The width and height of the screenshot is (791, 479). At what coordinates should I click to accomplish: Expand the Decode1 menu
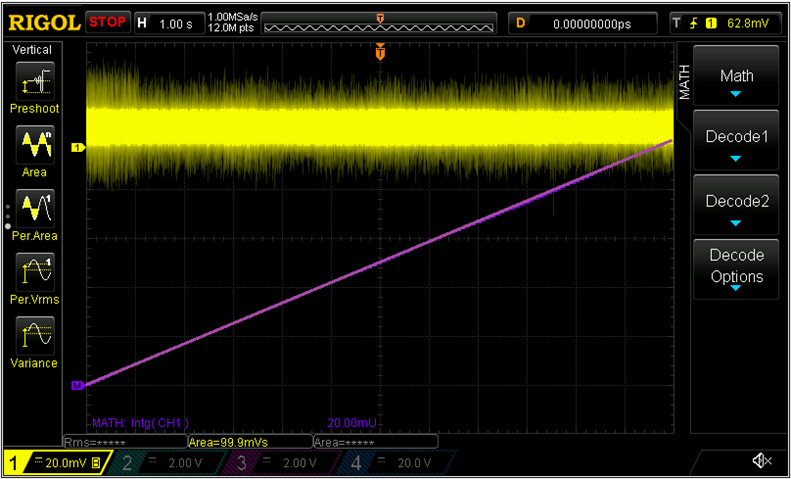tap(736, 141)
